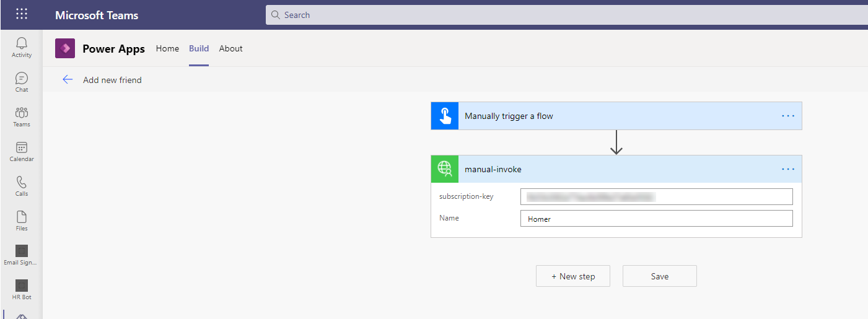Screen dimensions: 868x319
Task: Click the Power Apps logo icon
Action: [x=65, y=48]
